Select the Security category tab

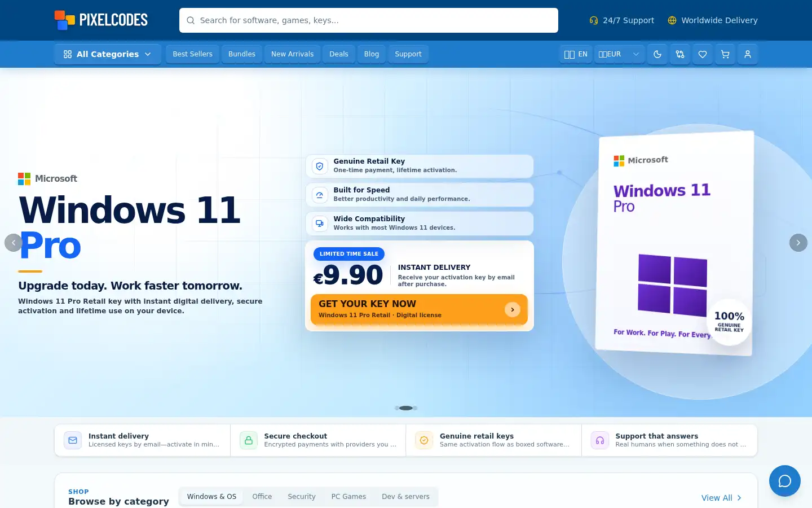click(302, 497)
